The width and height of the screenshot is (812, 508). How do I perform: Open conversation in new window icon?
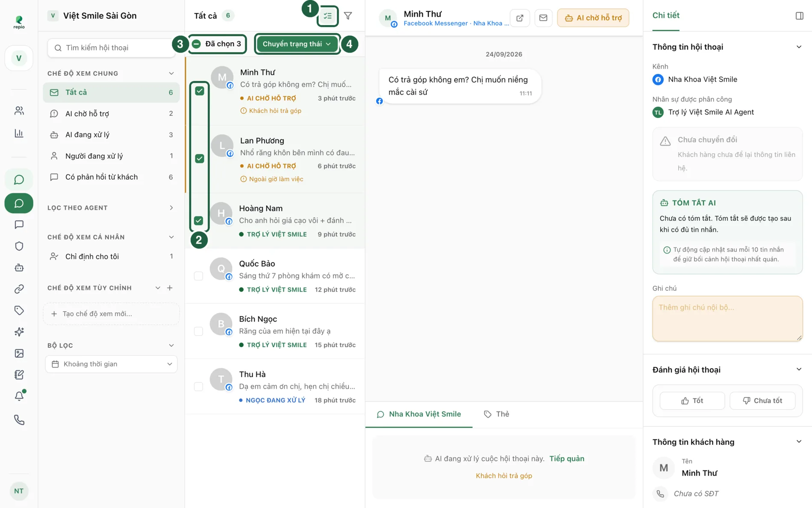pos(520,18)
